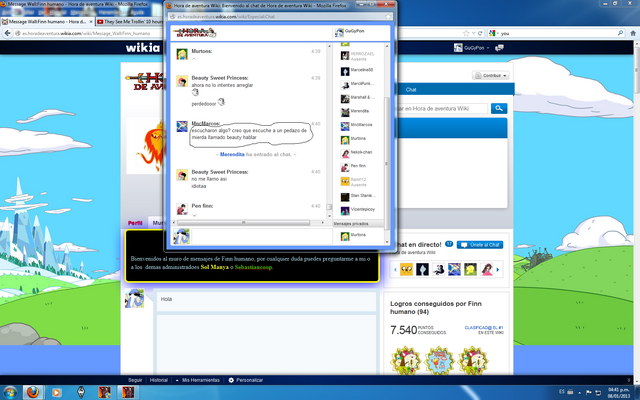Open Sol Manya administrator link
This screenshot has height=400, width=640.
click(214, 267)
